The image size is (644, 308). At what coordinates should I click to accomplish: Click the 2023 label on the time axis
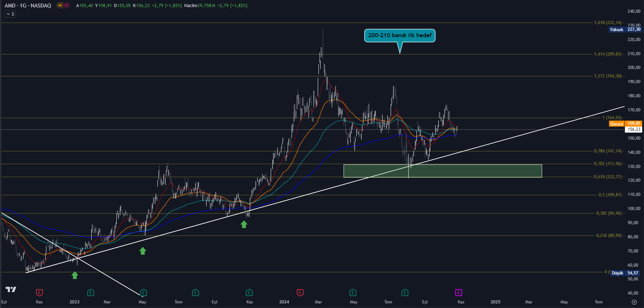click(74, 302)
